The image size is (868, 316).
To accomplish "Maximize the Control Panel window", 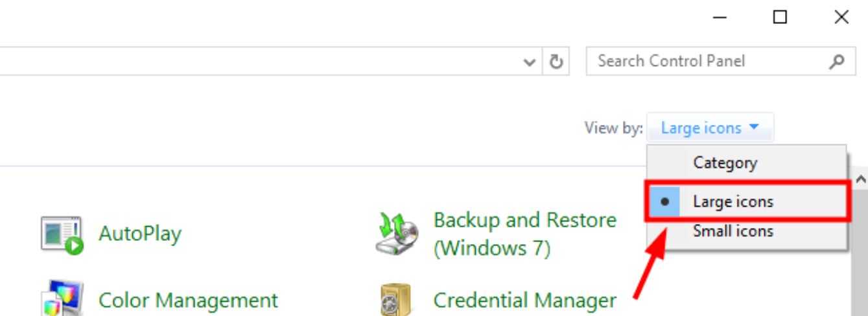I will pos(780,17).
